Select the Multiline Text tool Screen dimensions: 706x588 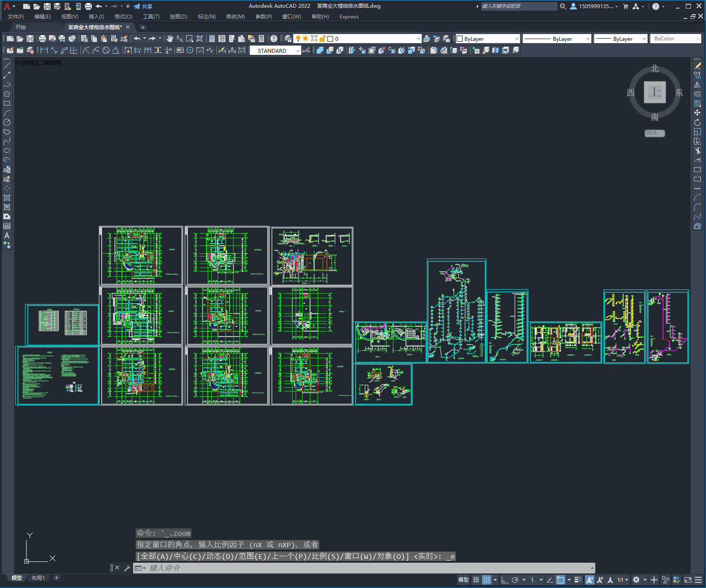[7, 235]
